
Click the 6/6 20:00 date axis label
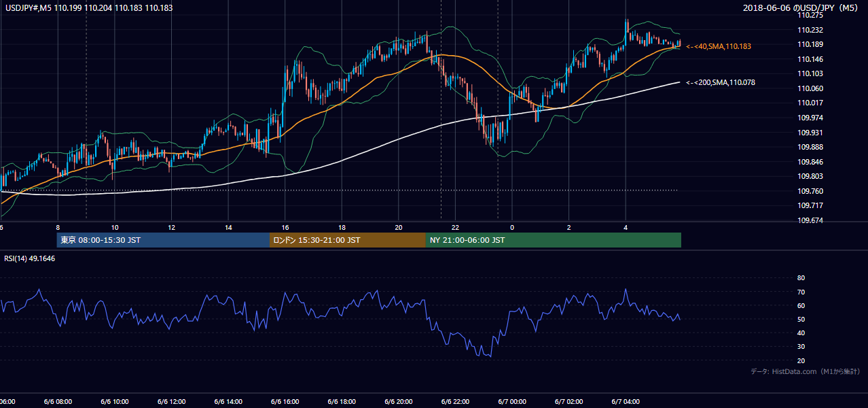[398, 402]
